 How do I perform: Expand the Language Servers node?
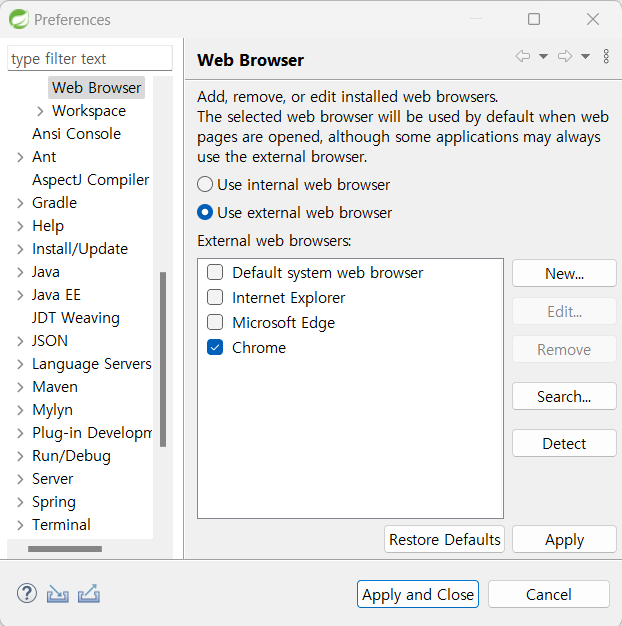click(x=20, y=365)
